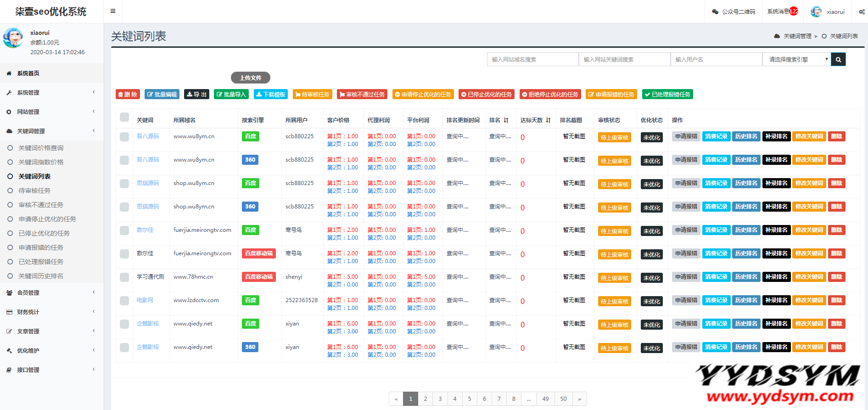
Task: Go to 待审核任务 sidebar item
Action: [x=34, y=191]
